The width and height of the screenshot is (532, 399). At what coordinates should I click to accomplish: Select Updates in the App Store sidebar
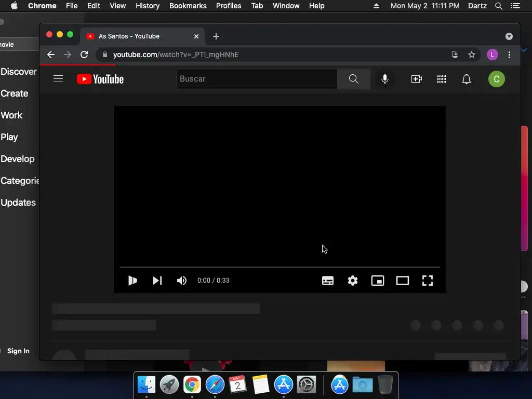pos(18,203)
